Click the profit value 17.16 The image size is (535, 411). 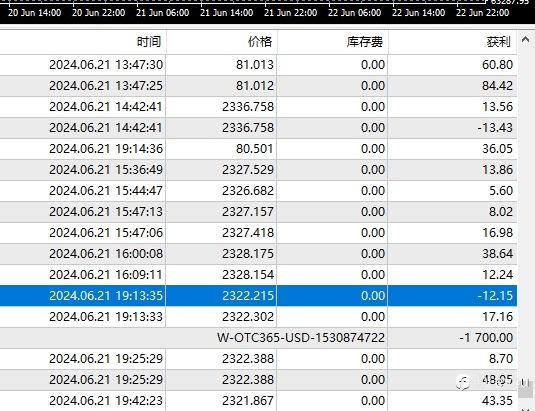click(x=497, y=317)
